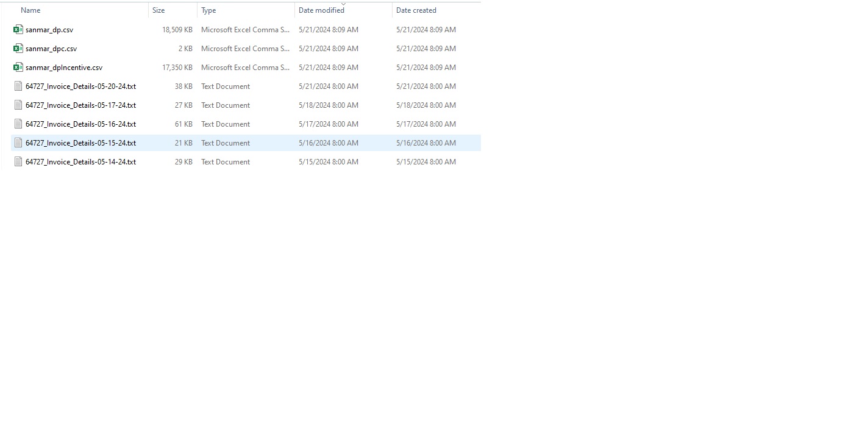Select the sanmar_dpIncentive.csv filename text
This screenshot has height=447, width=868.
click(x=64, y=68)
